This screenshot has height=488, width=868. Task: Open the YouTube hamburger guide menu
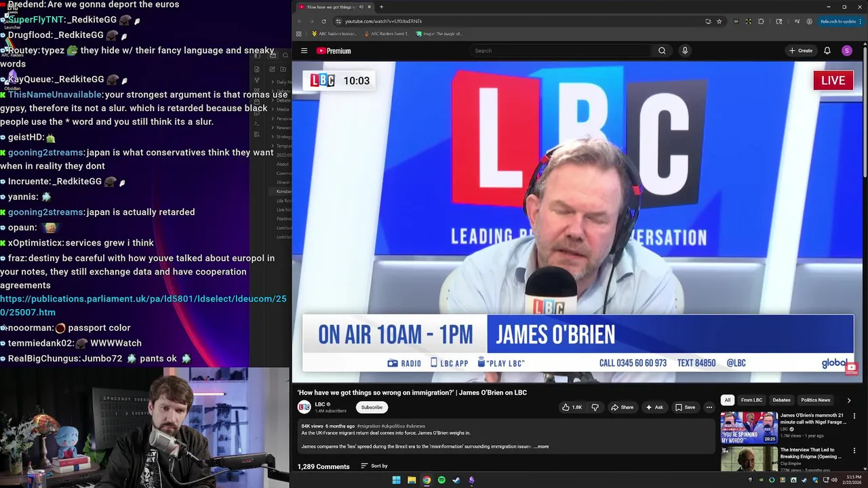pyautogui.click(x=304, y=51)
